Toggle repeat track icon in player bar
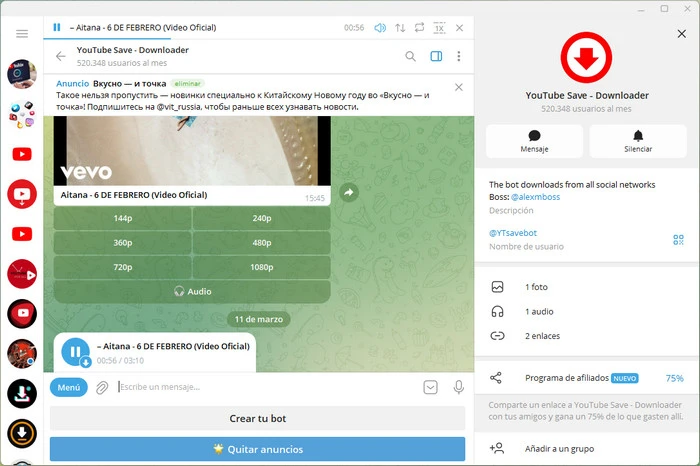Viewport: 700px width, 466px height. [x=419, y=28]
